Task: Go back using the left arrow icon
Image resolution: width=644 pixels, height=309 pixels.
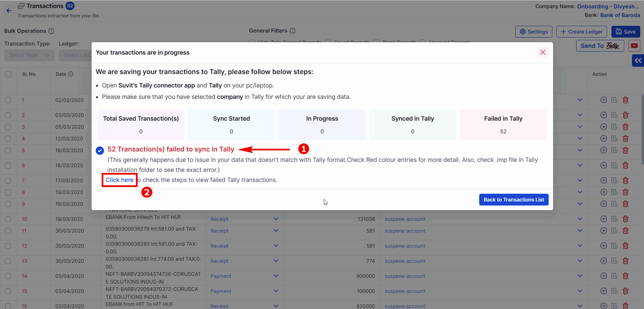Action: (9, 11)
